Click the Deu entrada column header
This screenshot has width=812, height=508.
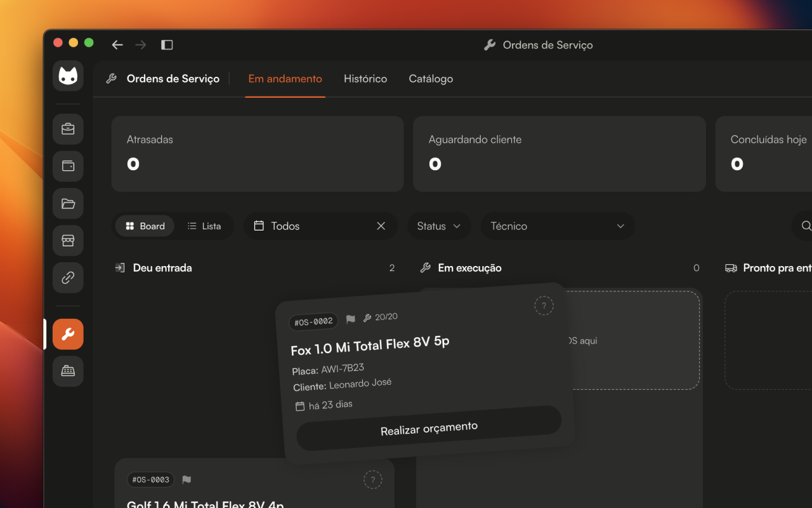click(x=162, y=268)
